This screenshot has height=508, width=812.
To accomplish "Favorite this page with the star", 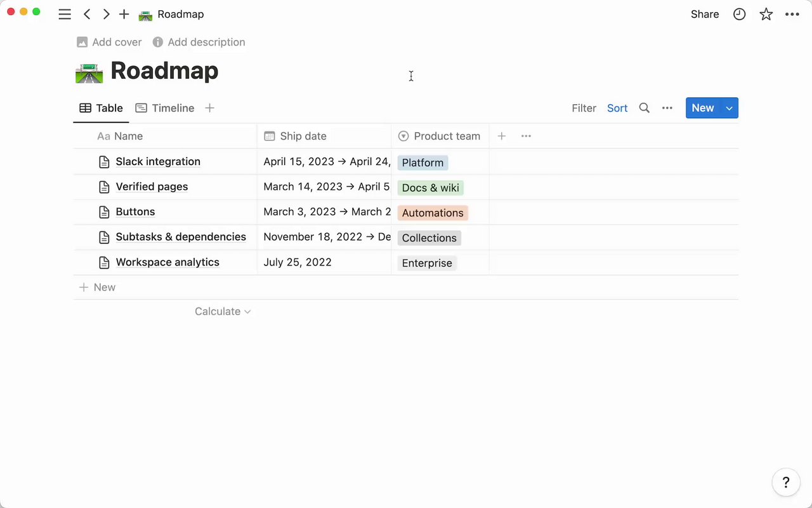I will (766, 14).
